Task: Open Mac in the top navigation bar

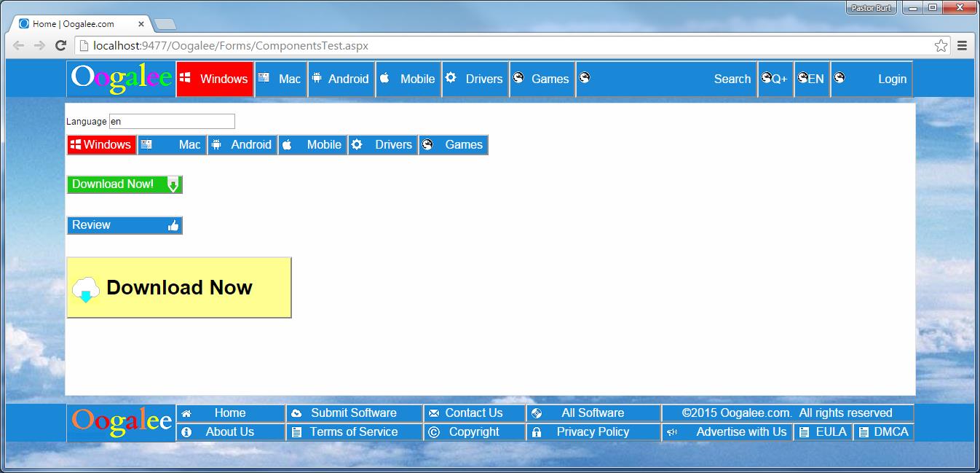Action: tap(280, 79)
